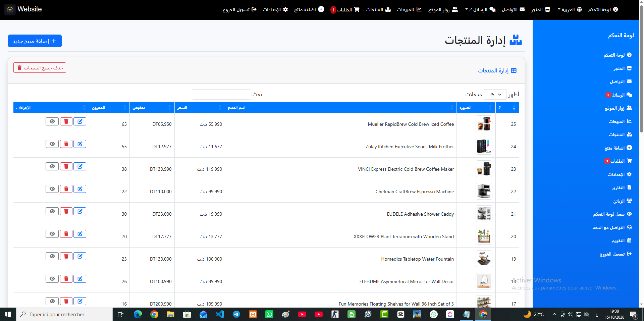Delete the Chefman CraftBrew Espresso Machine
This screenshot has width=644, height=321.
[x=66, y=189]
